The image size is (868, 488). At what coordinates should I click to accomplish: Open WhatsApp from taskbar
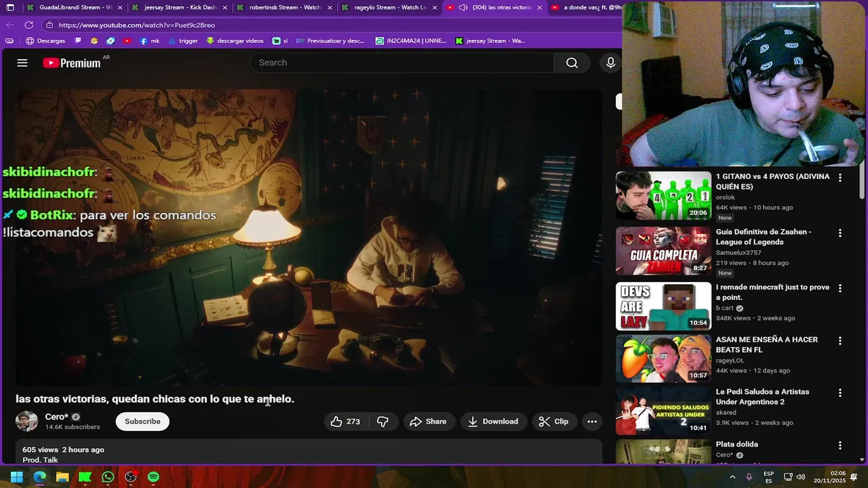click(108, 477)
